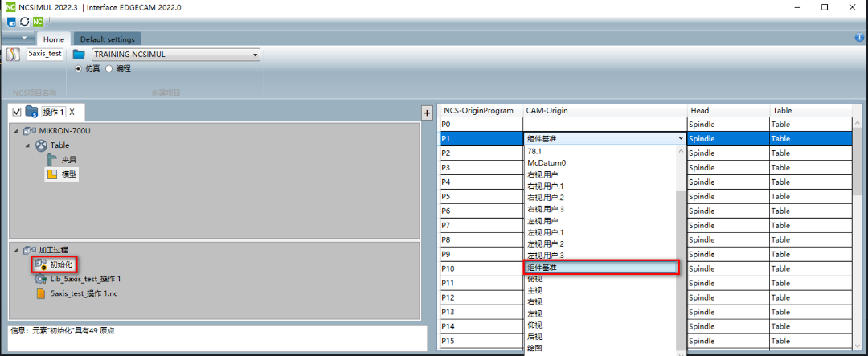Choose 仰视 in the origin list

(600, 325)
